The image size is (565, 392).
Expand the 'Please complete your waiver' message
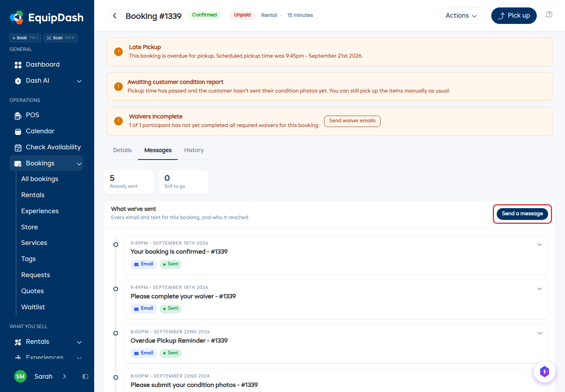click(x=540, y=289)
